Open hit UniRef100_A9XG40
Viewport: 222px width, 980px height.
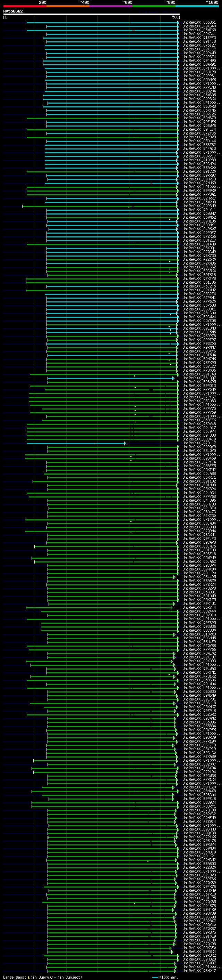pos(199,26)
